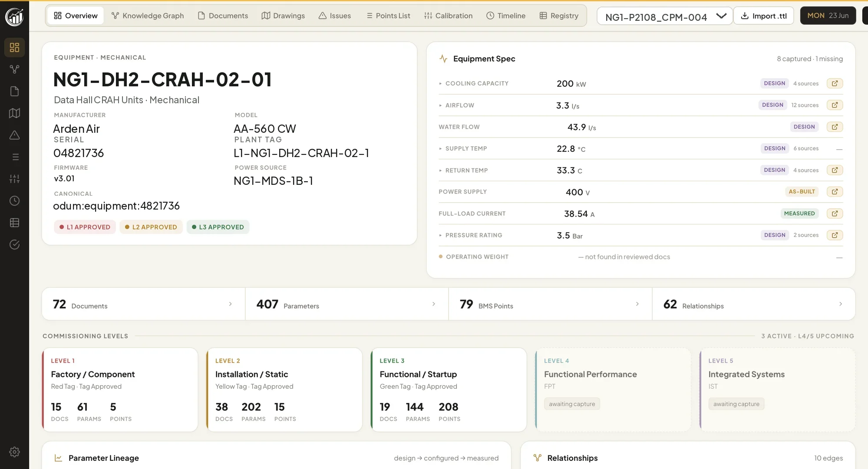
Task: Expand the Return Temp row
Action: pyautogui.click(x=440, y=171)
